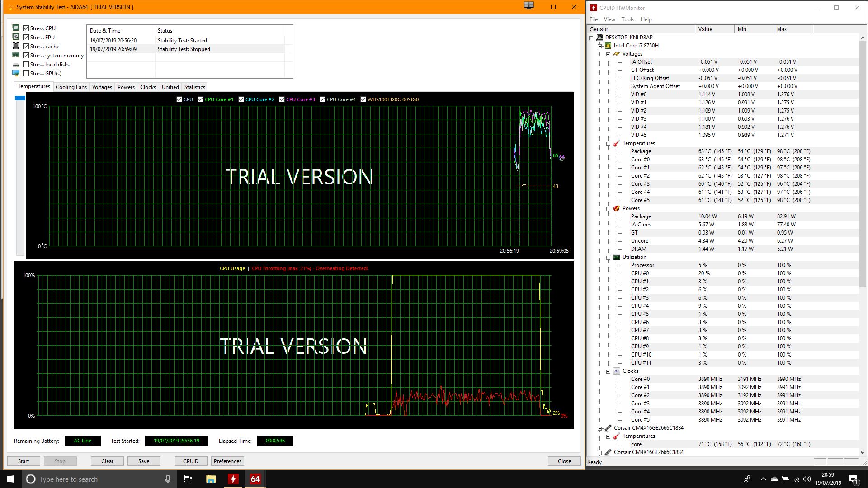Toggle WDS100T3X0C-00SJG0 graph checkbox
Image resolution: width=868 pixels, height=488 pixels.
pos(363,99)
